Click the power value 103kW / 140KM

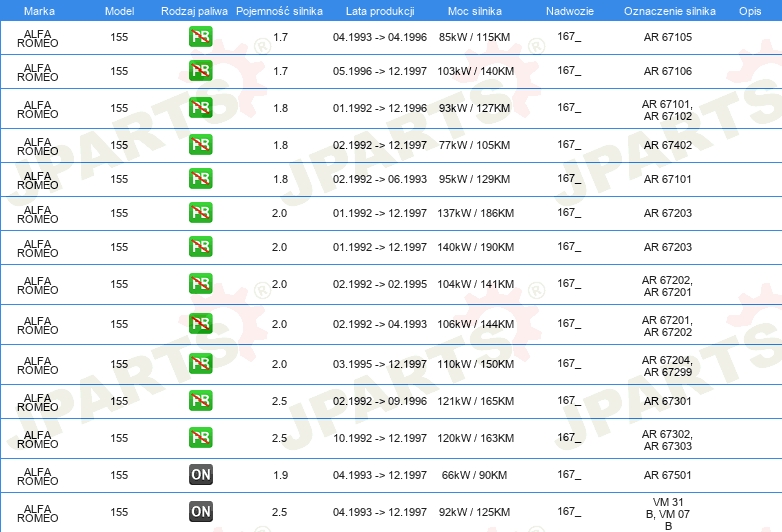click(x=475, y=71)
